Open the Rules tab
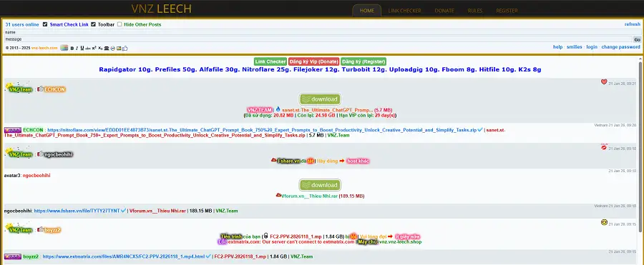The width and height of the screenshot is (644, 265). 475,11
